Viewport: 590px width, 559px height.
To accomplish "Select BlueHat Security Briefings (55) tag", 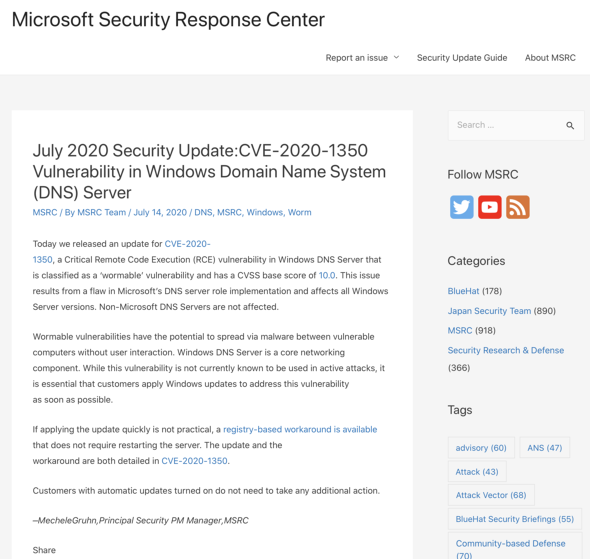I will (514, 519).
